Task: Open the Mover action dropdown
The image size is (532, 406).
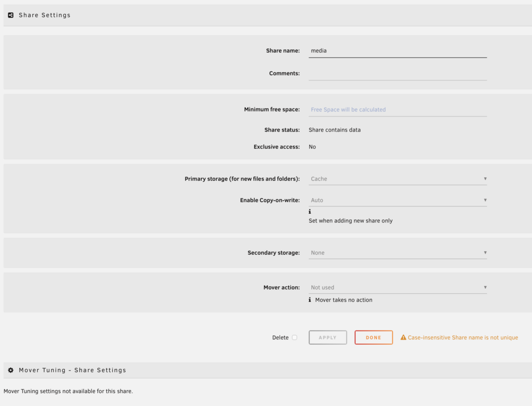Action: tap(397, 287)
